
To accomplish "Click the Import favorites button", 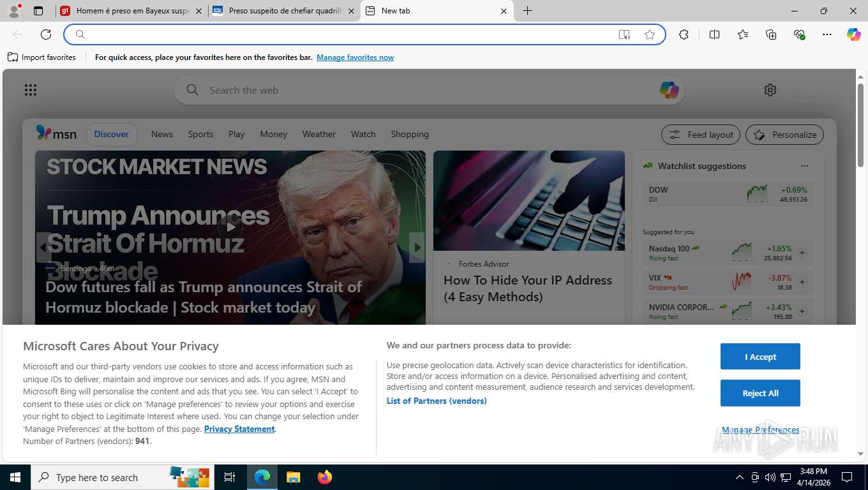I will point(41,57).
